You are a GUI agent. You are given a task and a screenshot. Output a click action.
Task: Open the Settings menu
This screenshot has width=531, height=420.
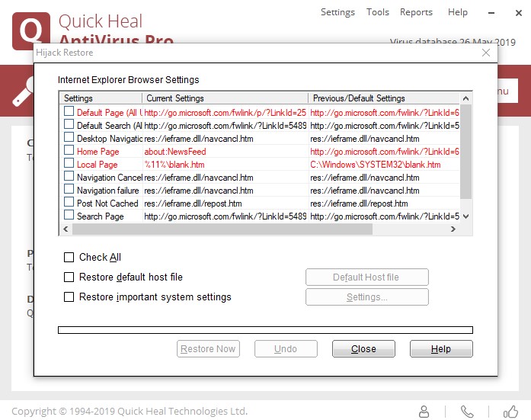(x=337, y=12)
